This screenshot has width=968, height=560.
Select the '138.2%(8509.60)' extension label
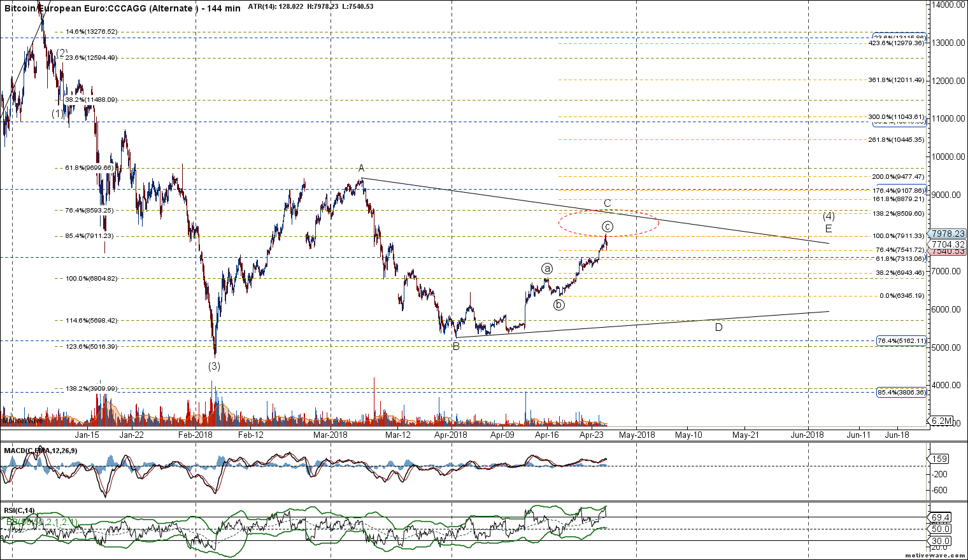pyautogui.click(x=899, y=213)
